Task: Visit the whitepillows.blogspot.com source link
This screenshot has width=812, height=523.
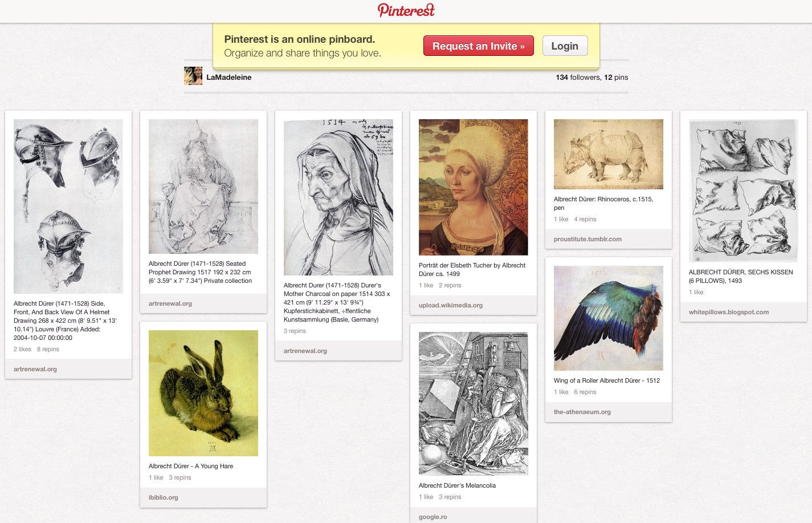Action: [x=729, y=312]
